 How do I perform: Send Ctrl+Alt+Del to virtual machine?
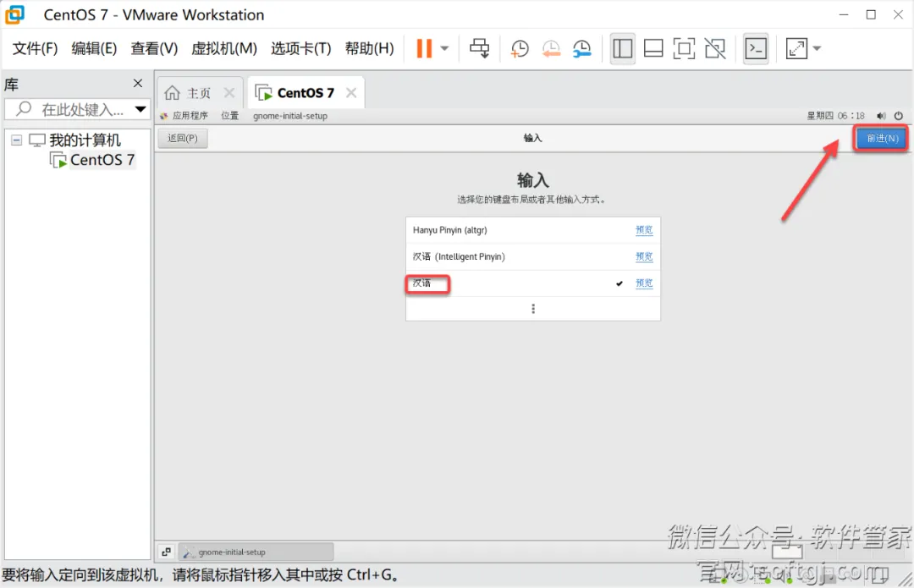tap(480, 48)
